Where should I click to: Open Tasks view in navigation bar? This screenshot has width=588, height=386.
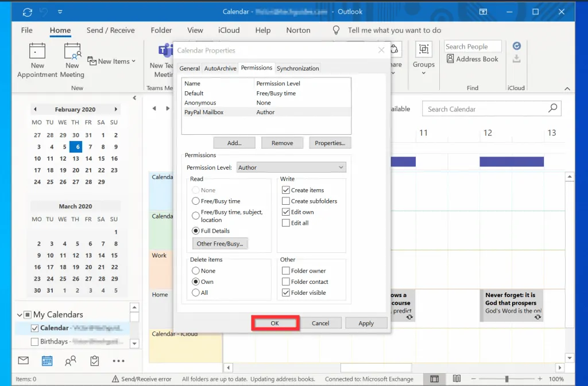[95, 361]
